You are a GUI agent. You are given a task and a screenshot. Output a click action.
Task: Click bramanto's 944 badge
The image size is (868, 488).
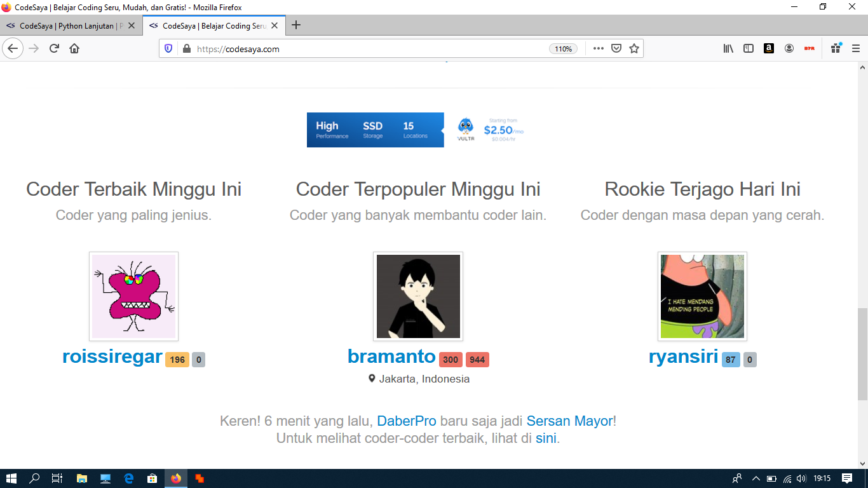pos(477,360)
